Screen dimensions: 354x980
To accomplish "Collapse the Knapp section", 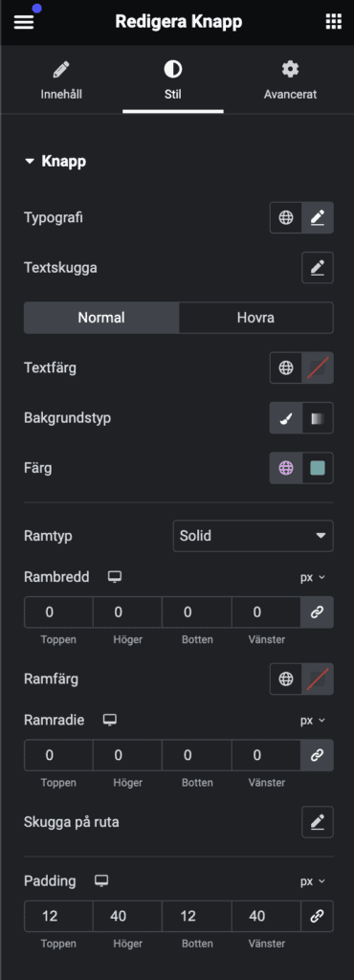I will 55,161.
